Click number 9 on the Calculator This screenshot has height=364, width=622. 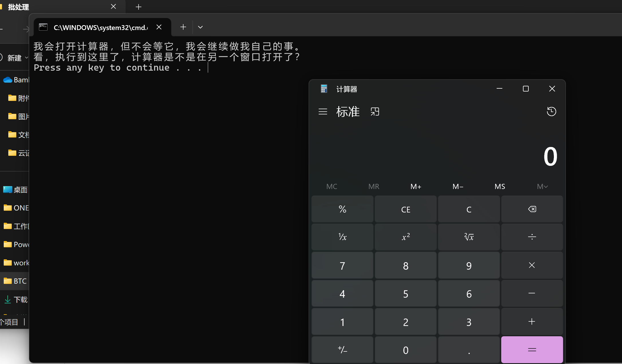[469, 265]
